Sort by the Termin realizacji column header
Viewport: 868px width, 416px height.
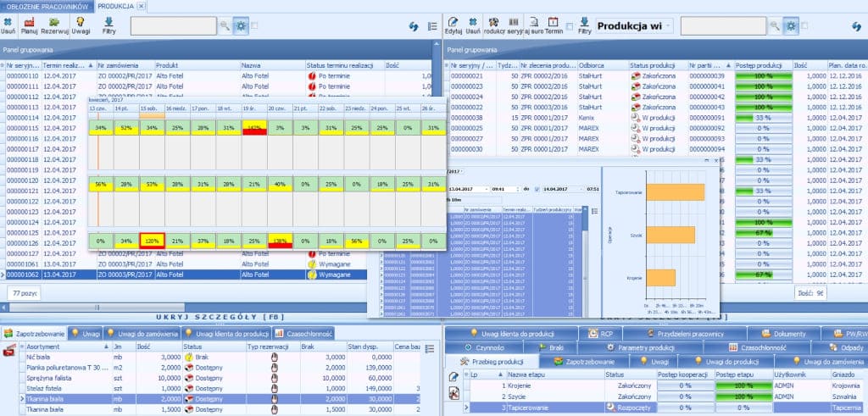tap(69, 65)
